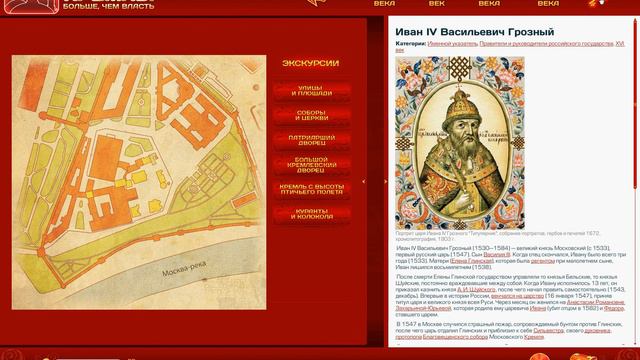Follow the Кремля link in the last paragraph

(x=533, y=337)
